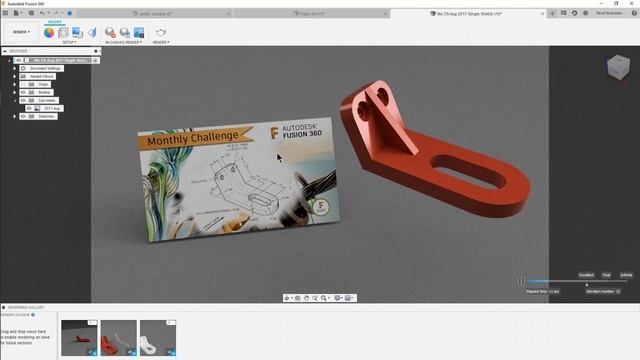The height and width of the screenshot is (360, 640).
Task: Click the online status clock icon
Action: pyautogui.click(x=585, y=13)
